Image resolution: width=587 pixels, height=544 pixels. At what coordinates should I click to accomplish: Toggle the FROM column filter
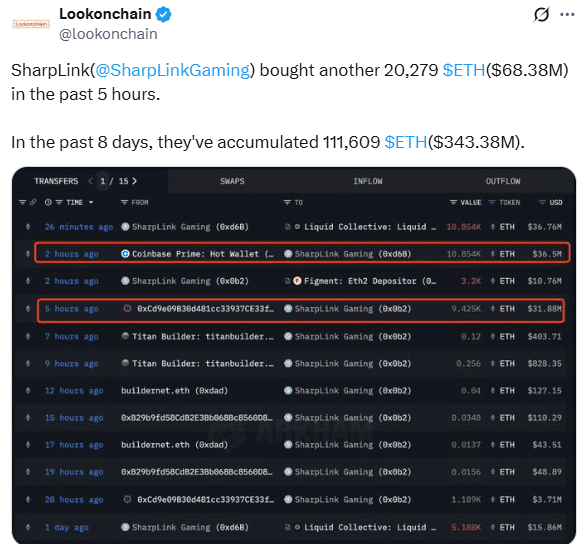[x=124, y=203]
